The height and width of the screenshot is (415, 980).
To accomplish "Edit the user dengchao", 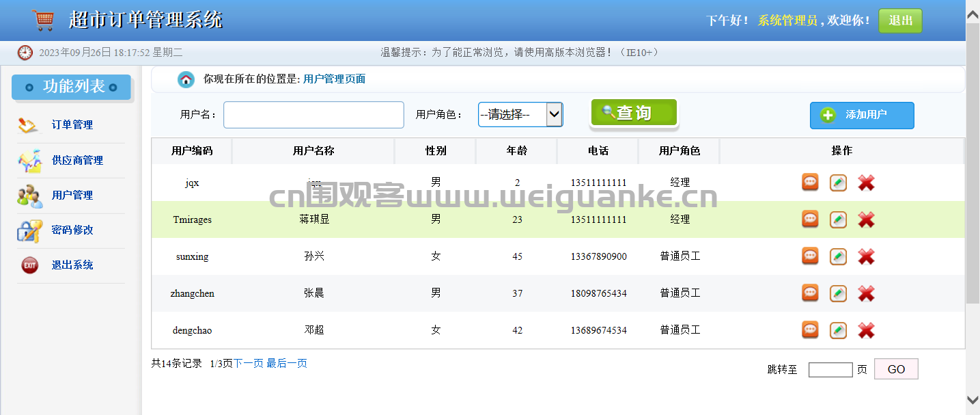I will click(838, 331).
